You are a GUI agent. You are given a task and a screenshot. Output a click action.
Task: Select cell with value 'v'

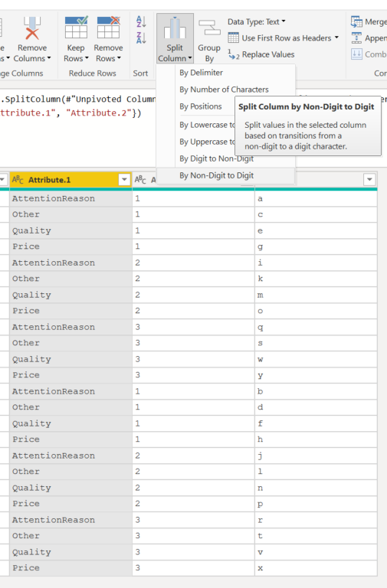pos(316,552)
